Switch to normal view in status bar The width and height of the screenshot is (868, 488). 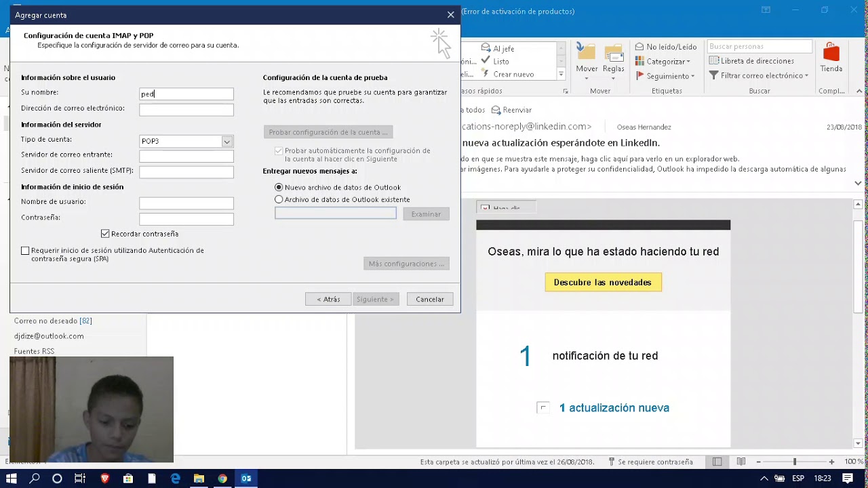tap(717, 462)
